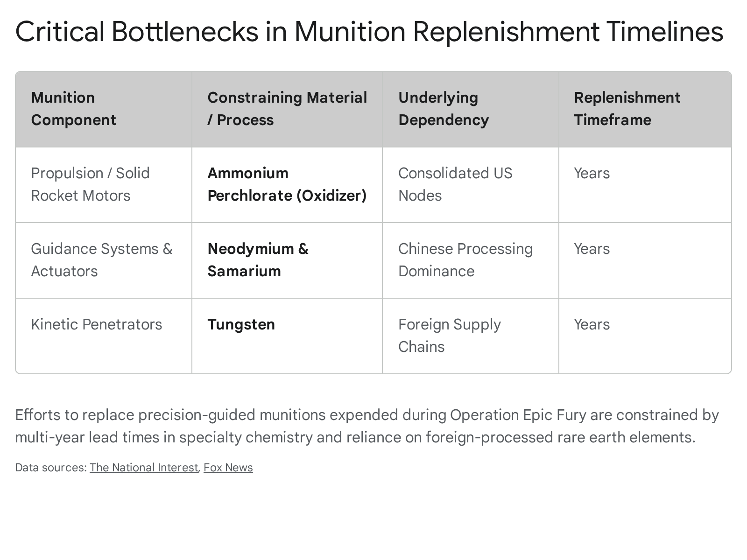Click the Replenishment Timeframe column header
The height and width of the screenshot is (560, 747).
pyautogui.click(x=627, y=109)
